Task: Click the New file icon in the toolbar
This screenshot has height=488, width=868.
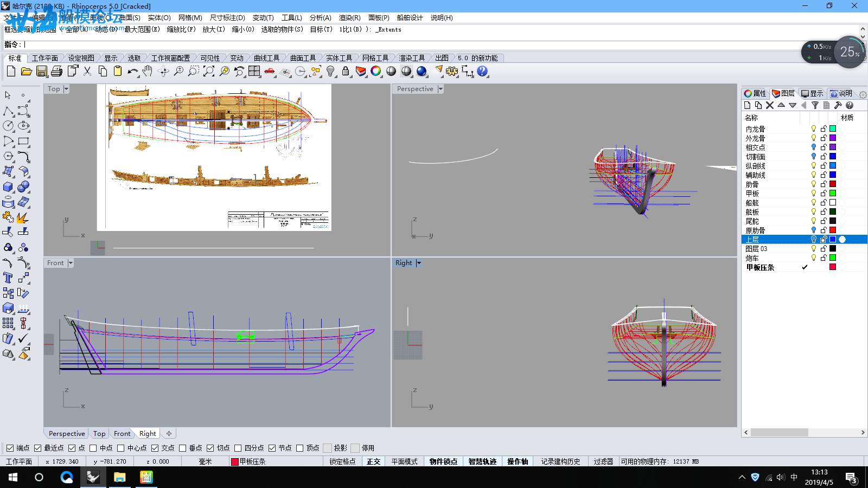Action: [x=11, y=71]
